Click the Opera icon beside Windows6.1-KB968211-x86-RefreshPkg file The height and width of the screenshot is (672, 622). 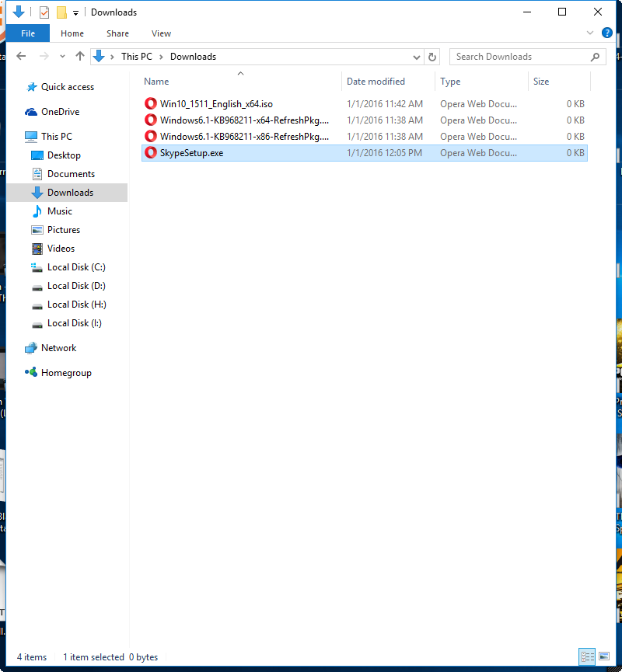tap(151, 136)
